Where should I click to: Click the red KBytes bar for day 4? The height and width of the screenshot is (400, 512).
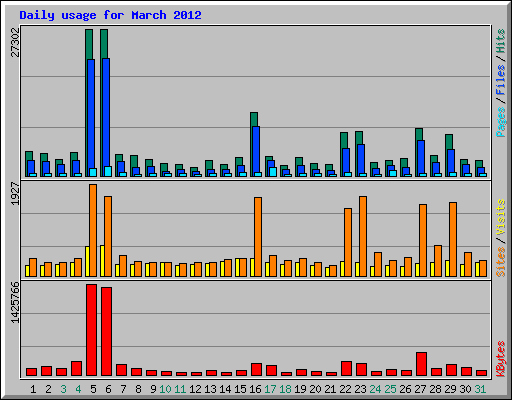pos(76,369)
